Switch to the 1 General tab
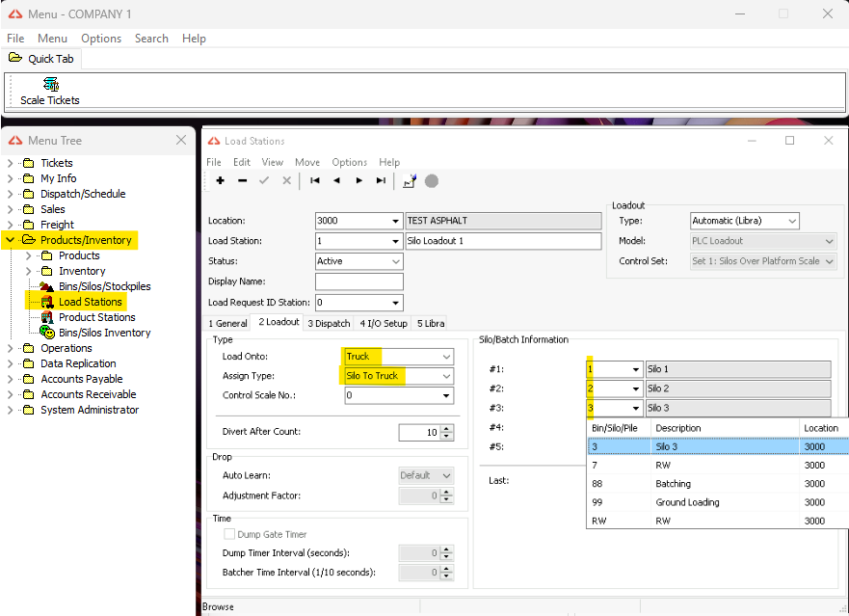The height and width of the screenshot is (616, 849). (x=227, y=324)
